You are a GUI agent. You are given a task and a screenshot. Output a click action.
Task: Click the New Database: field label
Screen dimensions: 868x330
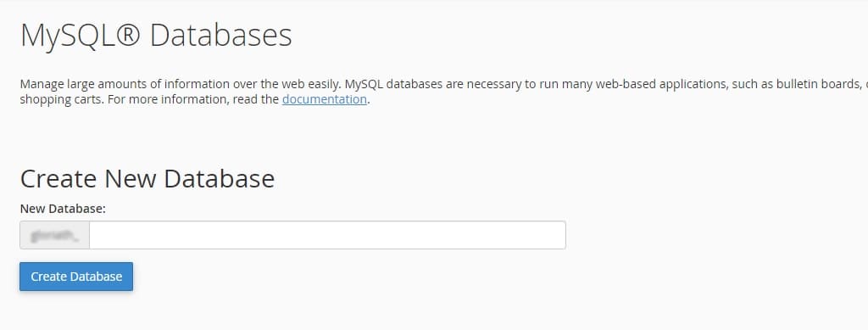click(63, 209)
